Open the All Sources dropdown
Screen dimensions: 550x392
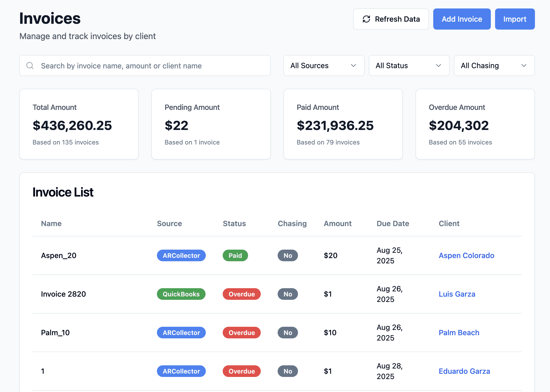click(x=323, y=66)
